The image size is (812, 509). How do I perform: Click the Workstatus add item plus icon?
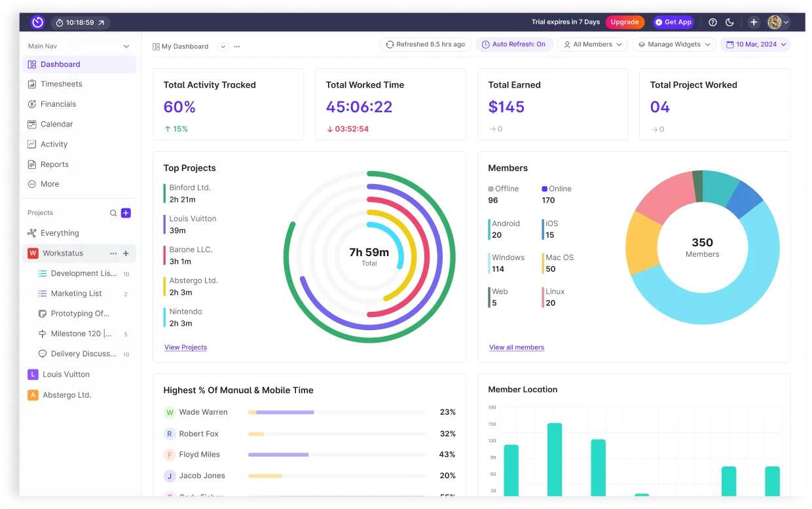[126, 254]
